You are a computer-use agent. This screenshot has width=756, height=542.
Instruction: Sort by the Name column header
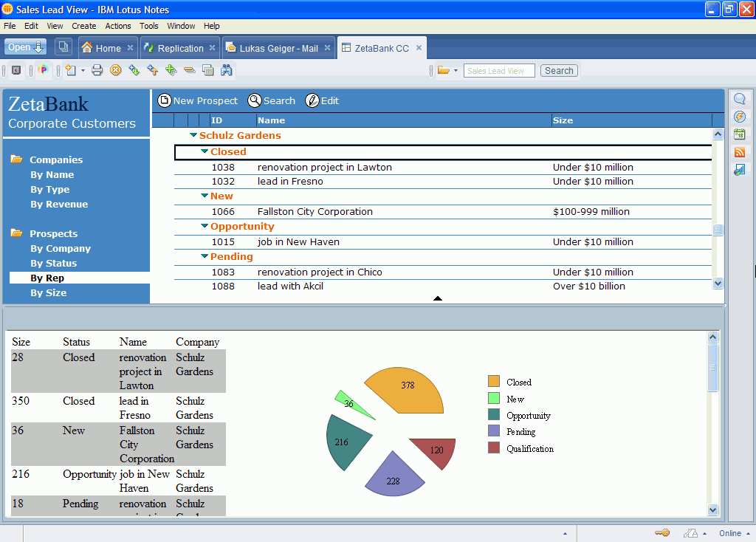point(404,120)
